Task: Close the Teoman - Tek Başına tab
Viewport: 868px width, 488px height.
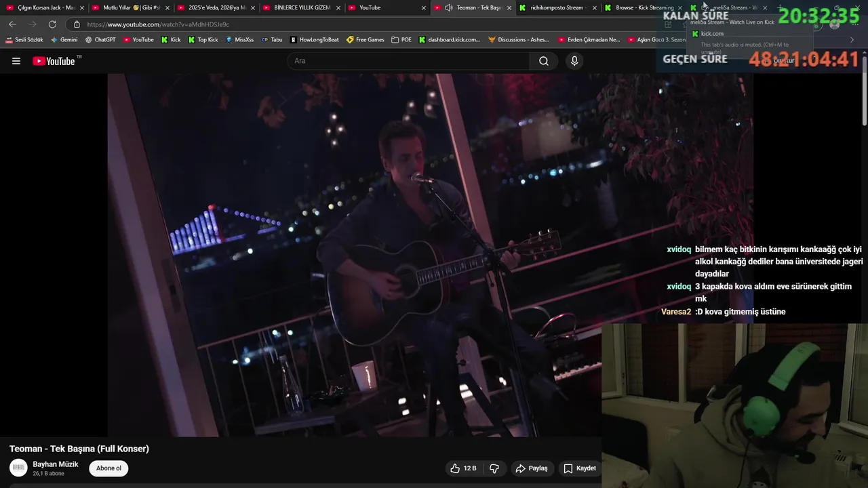Action: pos(509,8)
